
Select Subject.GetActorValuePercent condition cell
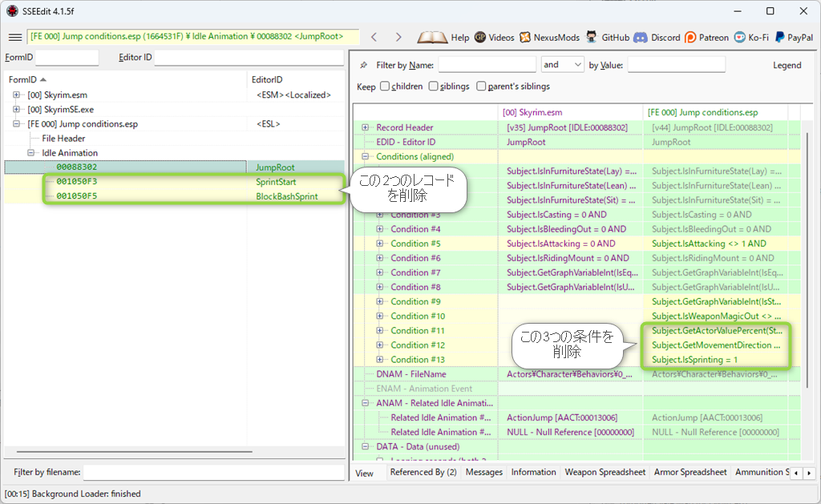coord(715,330)
